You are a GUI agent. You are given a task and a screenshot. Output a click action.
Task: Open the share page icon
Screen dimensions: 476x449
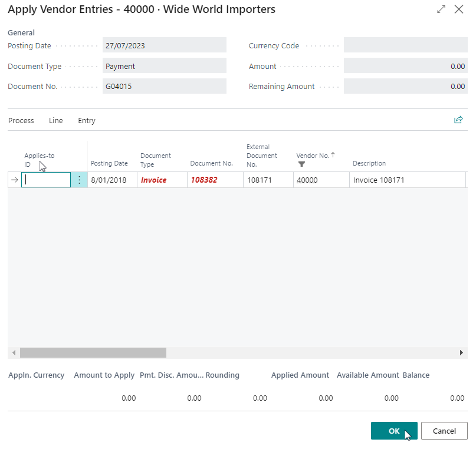click(x=458, y=120)
